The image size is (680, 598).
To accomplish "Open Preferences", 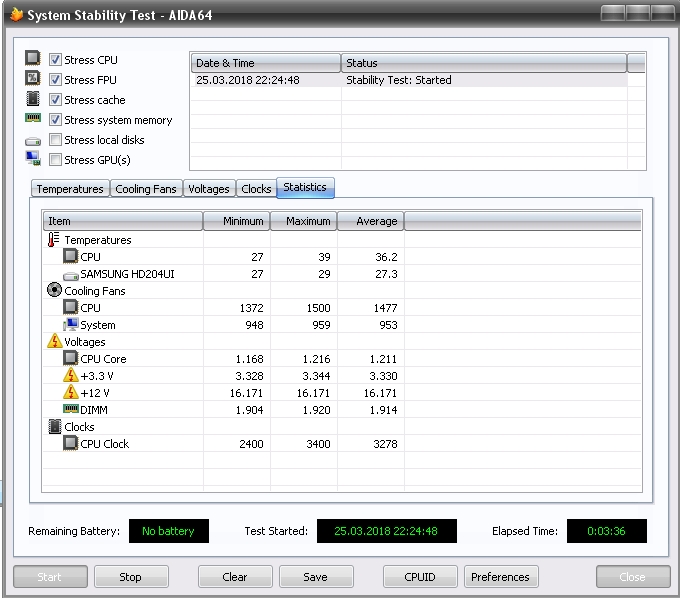I will pyautogui.click(x=500, y=576).
